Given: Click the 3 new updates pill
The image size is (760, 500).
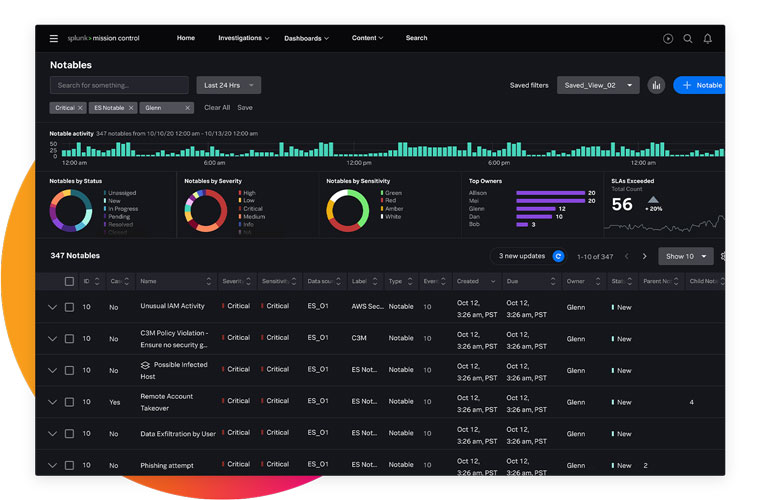Looking at the screenshot, I should [528, 256].
